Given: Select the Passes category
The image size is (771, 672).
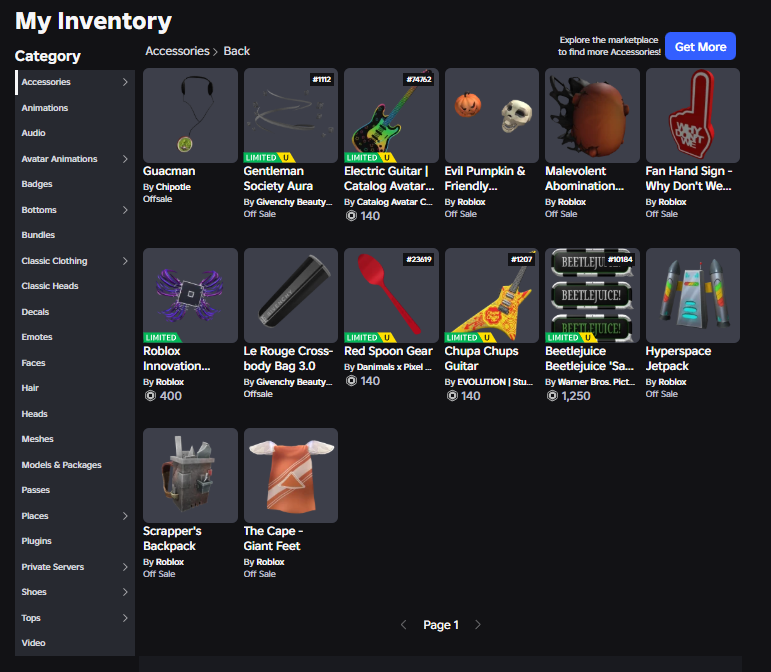Looking at the screenshot, I should [75, 490].
